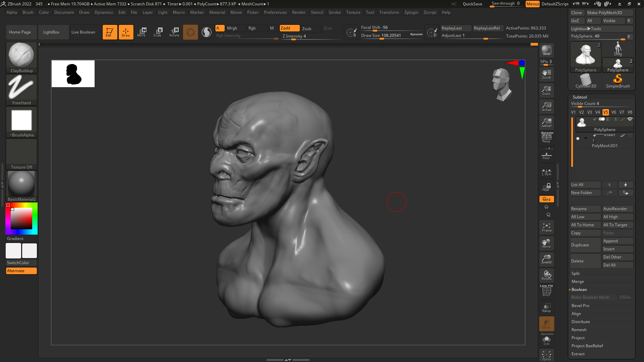
Task: Open the Zplugin menu
Action: (411, 12)
